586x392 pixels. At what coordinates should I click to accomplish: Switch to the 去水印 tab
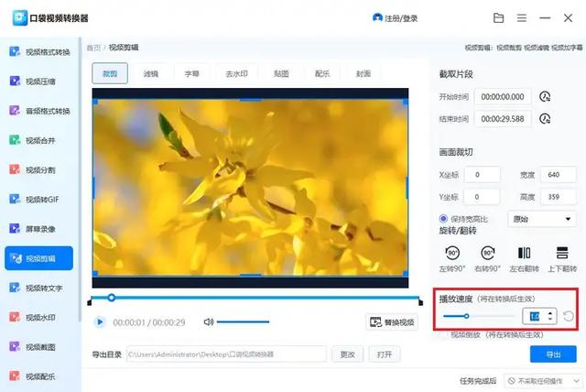click(236, 73)
